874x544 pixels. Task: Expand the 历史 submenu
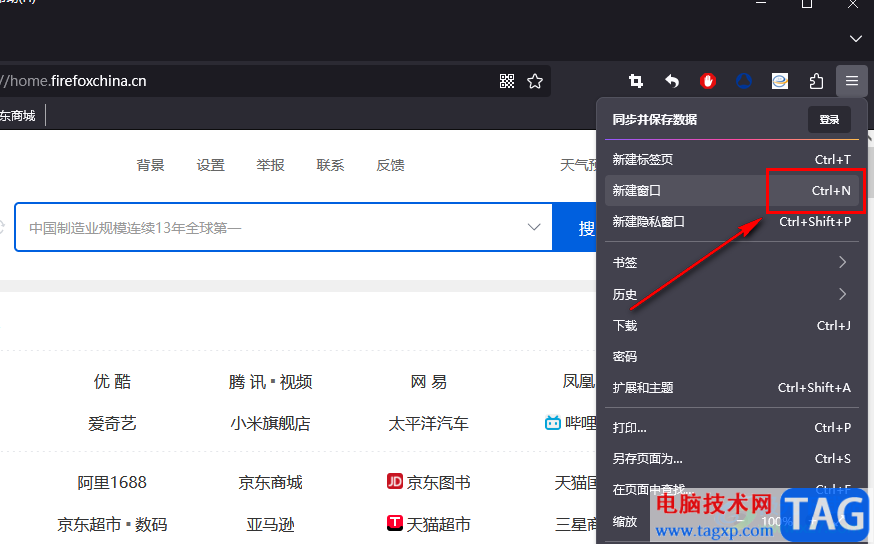click(731, 294)
